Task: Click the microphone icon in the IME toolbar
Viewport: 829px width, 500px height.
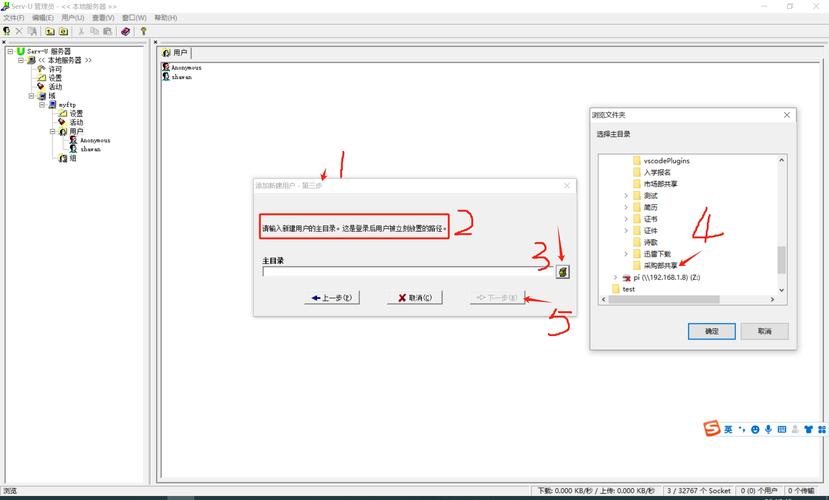Action: click(768, 429)
